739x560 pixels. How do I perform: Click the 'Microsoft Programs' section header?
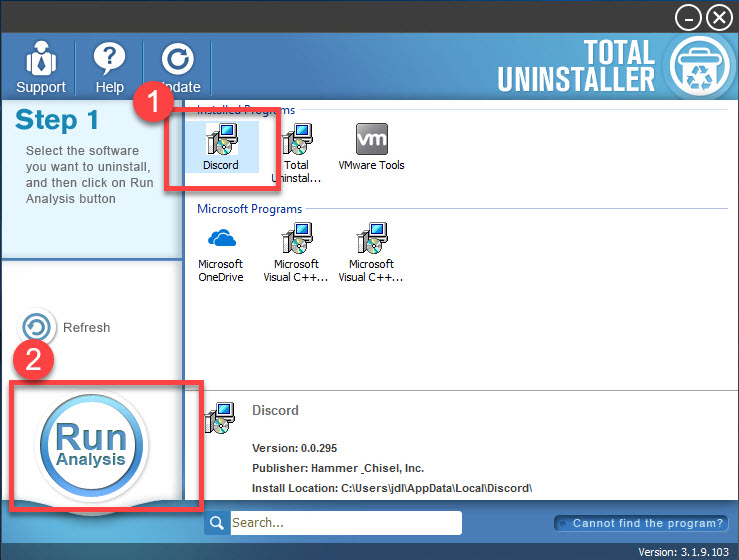[x=249, y=209]
